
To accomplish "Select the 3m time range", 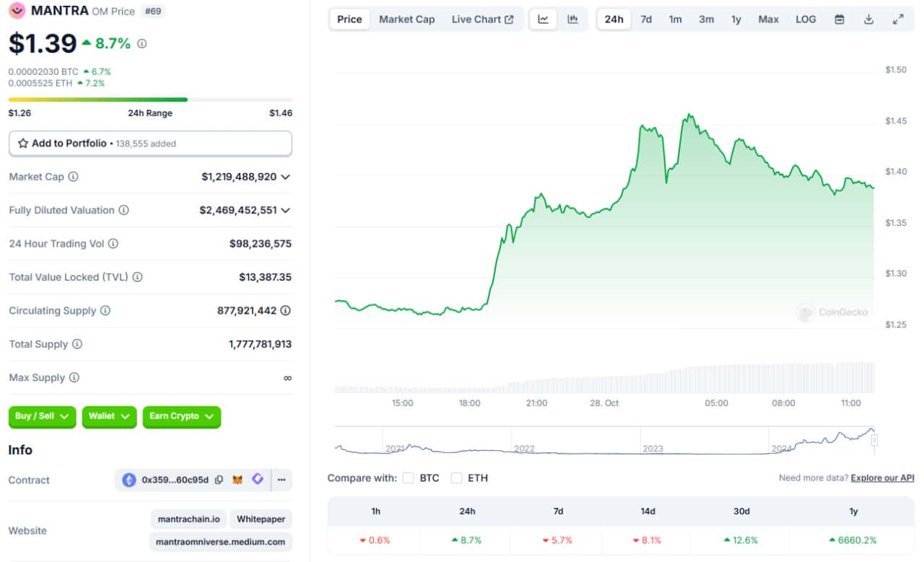I will click(707, 19).
